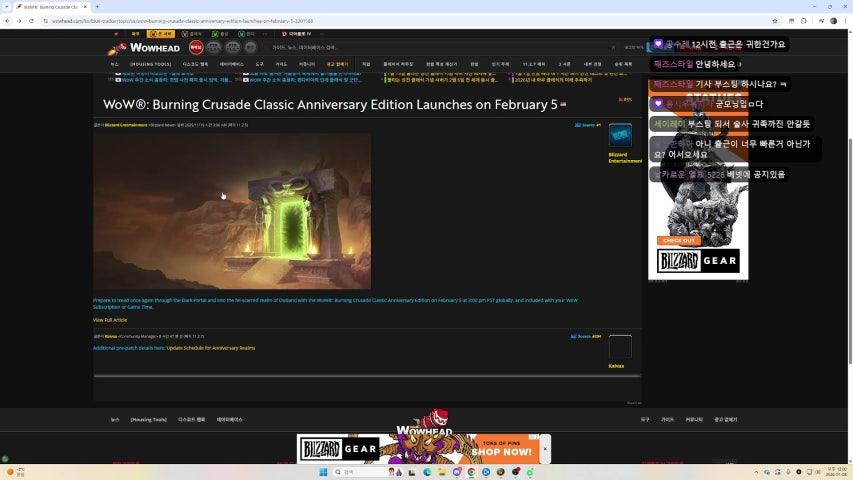Open Update Schedule for Anniversary Realms link
Screen dimensions: 853x480
click(x=211, y=348)
